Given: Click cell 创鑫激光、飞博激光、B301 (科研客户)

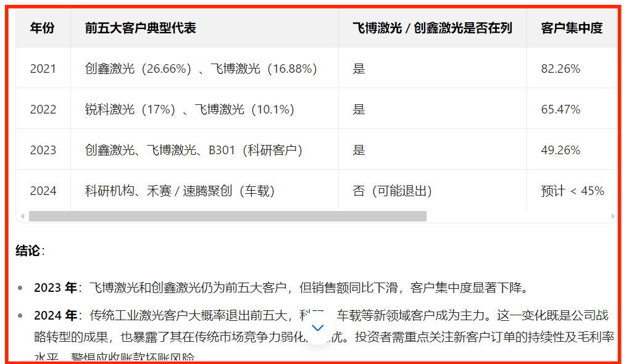Looking at the screenshot, I should (x=193, y=150).
